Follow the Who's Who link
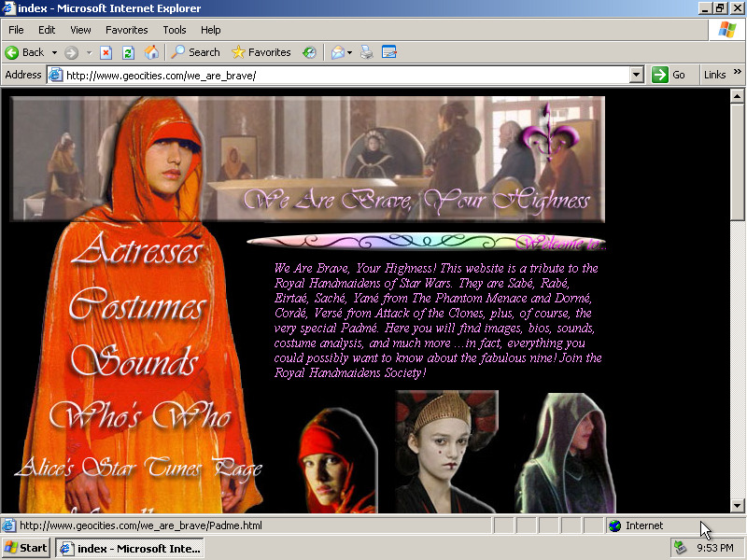The height and width of the screenshot is (560, 747). (x=139, y=416)
